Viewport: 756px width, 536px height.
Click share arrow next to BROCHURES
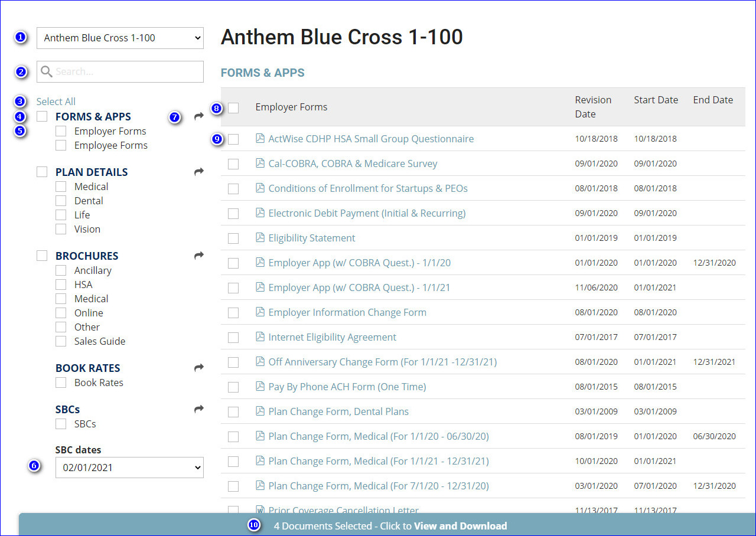pyautogui.click(x=198, y=256)
